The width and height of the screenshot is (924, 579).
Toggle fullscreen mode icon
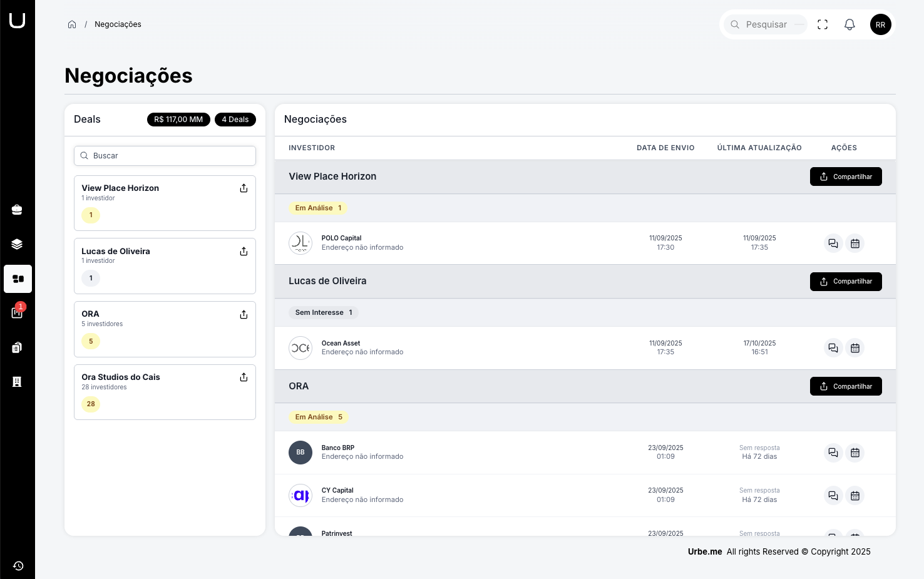(x=823, y=24)
